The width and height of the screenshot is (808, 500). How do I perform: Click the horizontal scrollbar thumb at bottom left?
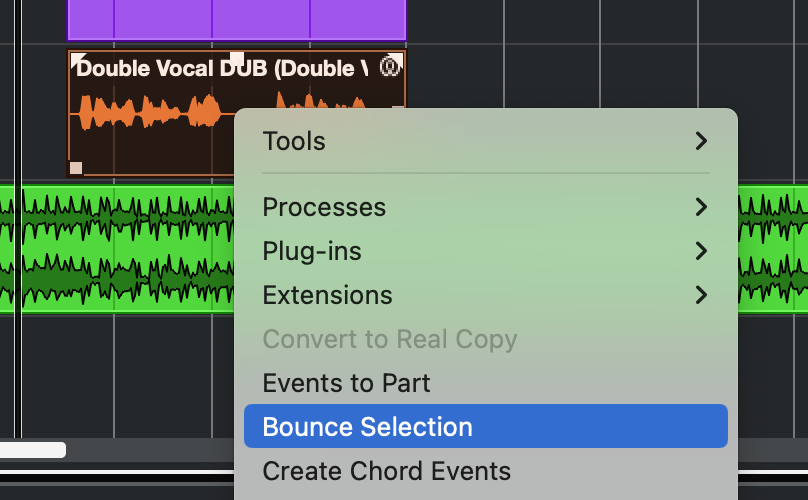32,450
